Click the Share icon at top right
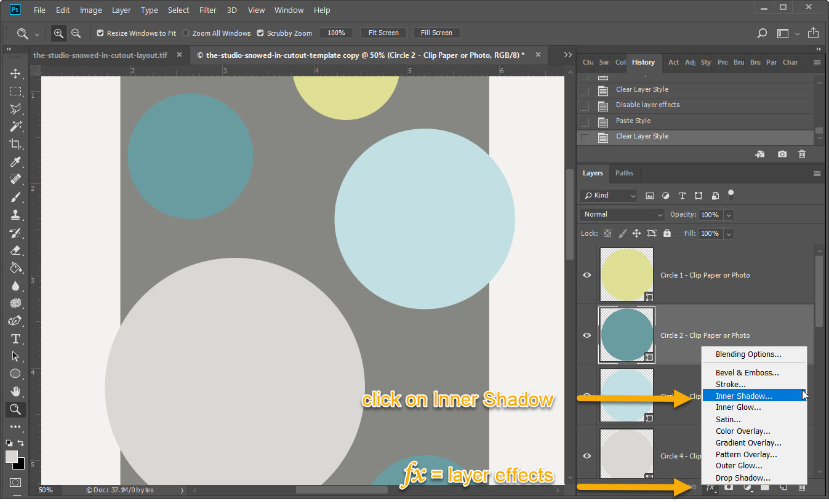Viewport: 829px width, 504px height. coord(813,33)
